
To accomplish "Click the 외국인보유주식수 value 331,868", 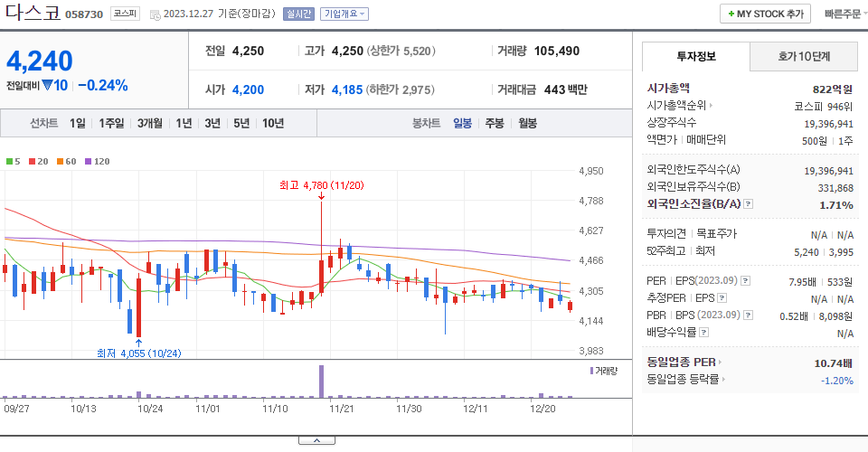I will point(835,188).
